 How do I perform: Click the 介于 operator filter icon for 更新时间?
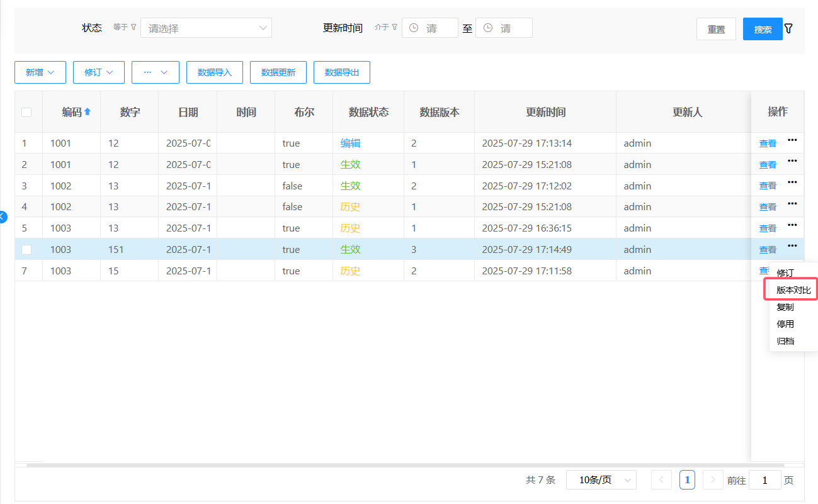click(394, 28)
